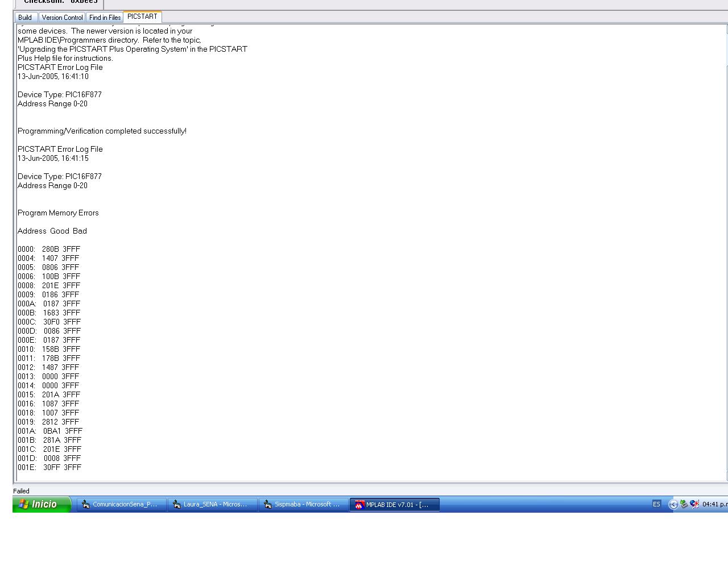Click error row '0005: 0806 3FFF'
The image size is (728, 582).
(x=48, y=267)
